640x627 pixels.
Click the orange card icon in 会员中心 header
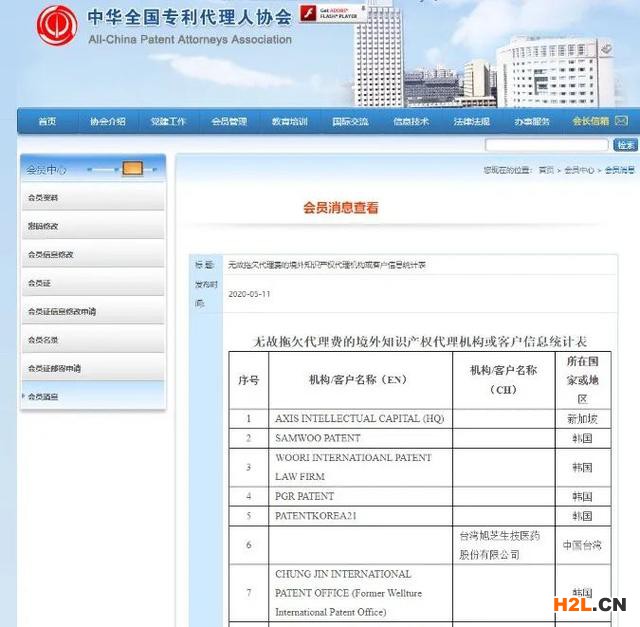(132, 169)
